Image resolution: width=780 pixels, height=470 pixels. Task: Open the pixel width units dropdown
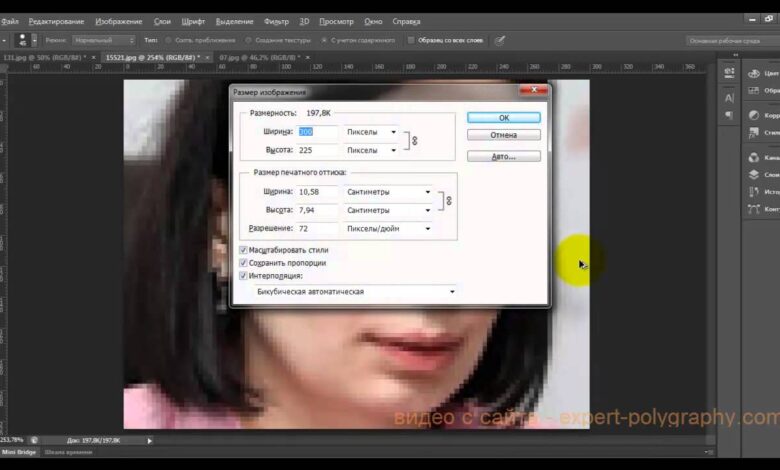[371, 132]
